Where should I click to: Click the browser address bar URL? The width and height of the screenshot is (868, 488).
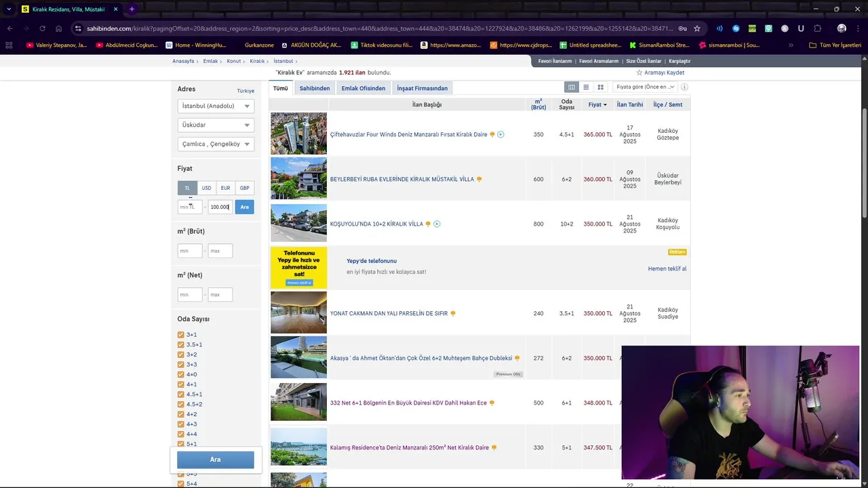point(380,28)
